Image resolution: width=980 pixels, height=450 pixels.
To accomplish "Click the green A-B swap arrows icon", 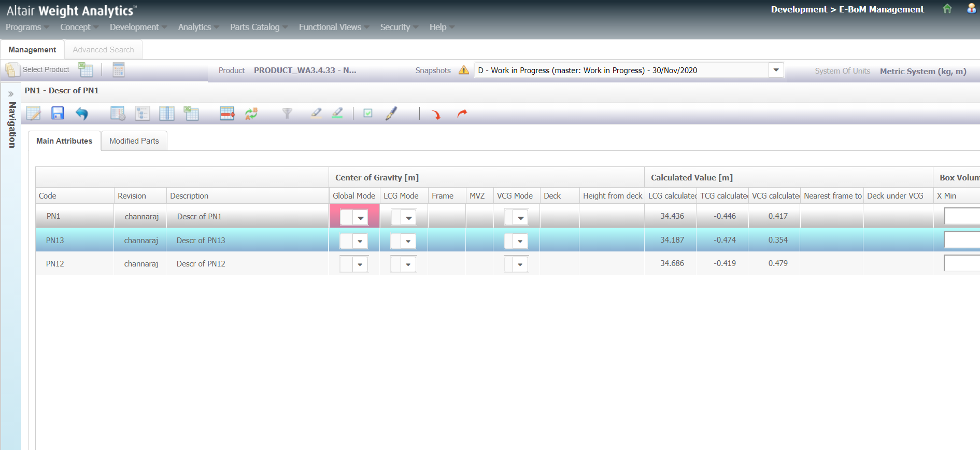I will (x=251, y=113).
